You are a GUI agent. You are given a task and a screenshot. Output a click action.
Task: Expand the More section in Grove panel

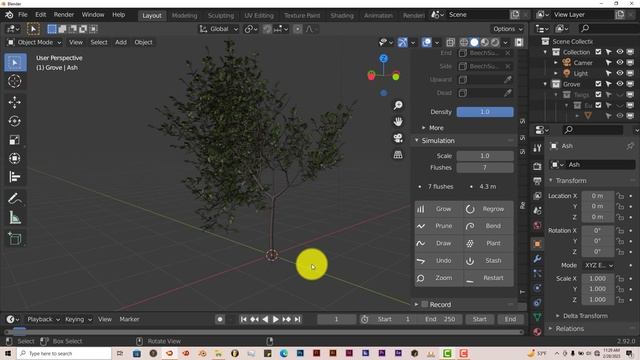pyautogui.click(x=432, y=128)
